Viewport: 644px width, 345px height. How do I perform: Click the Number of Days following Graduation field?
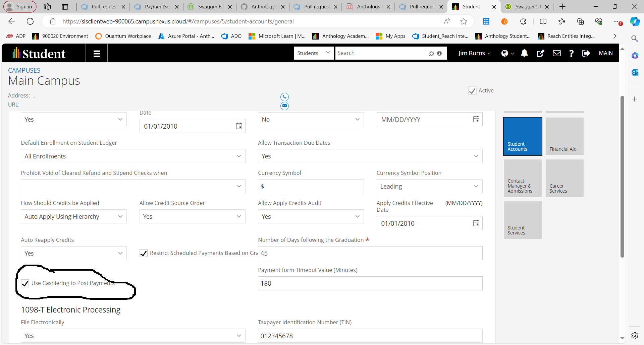pyautogui.click(x=370, y=253)
